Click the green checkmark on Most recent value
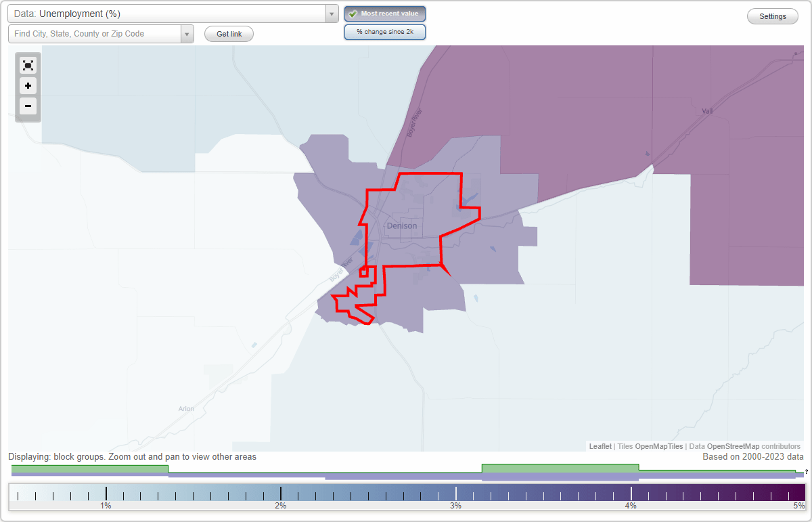This screenshot has height=522, width=812. [355, 14]
